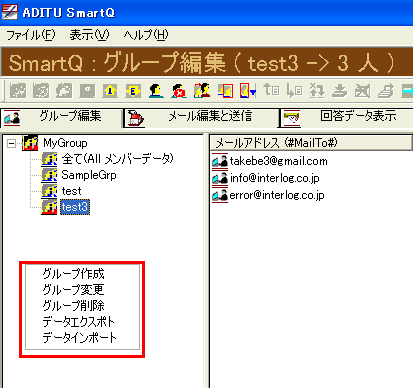Screen dimensions: 413x388
Task: Click the red-framed person icon without blue arrow
Action: 225,91
